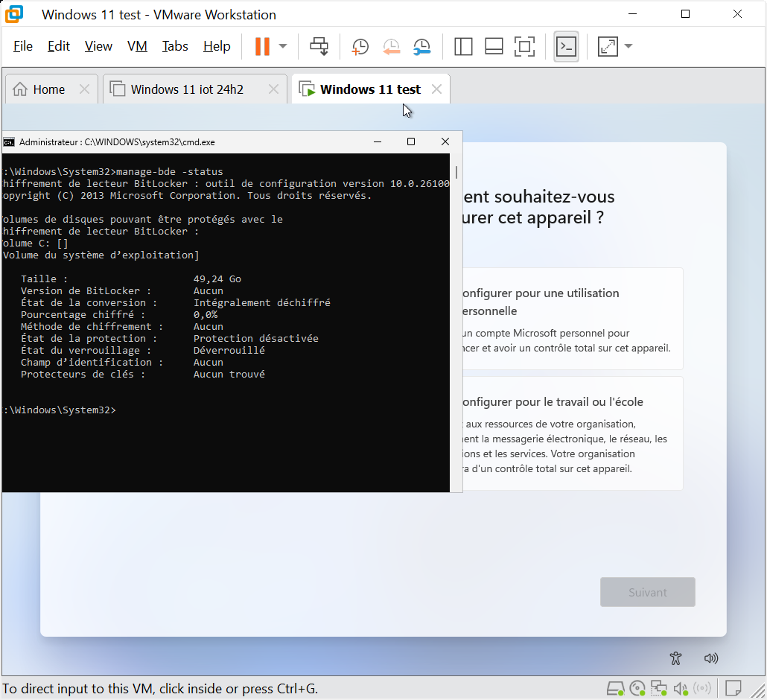
Task: Close the Windows 11 iot 24h2 tab
Action: [x=273, y=89]
